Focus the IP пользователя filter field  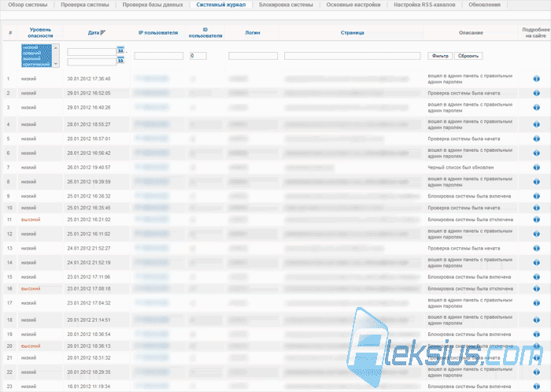(x=159, y=56)
